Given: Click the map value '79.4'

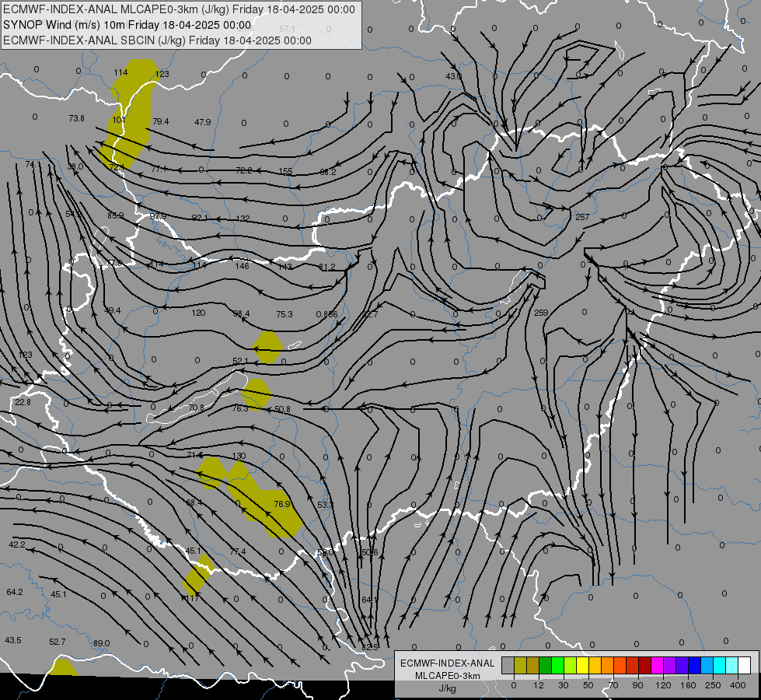Looking at the screenshot, I should (161, 121).
